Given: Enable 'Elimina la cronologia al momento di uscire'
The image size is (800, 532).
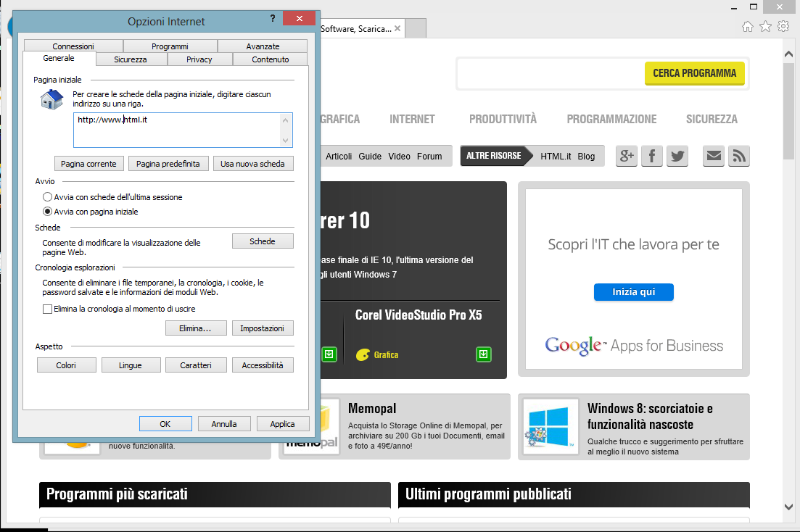Looking at the screenshot, I should (47, 310).
